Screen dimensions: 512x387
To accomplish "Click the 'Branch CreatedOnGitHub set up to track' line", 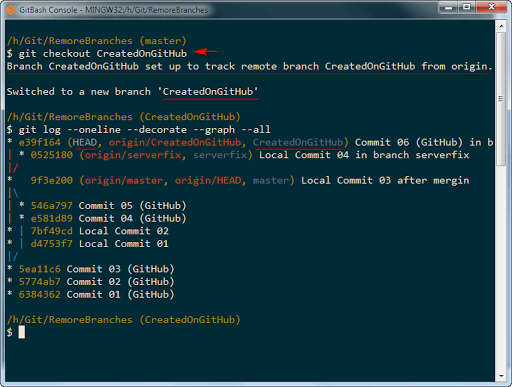I will point(249,66).
